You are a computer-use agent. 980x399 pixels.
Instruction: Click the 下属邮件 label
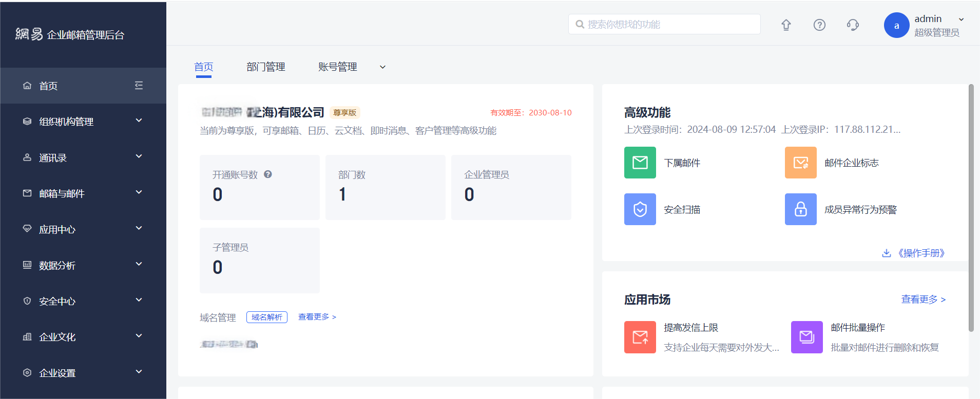tap(682, 163)
